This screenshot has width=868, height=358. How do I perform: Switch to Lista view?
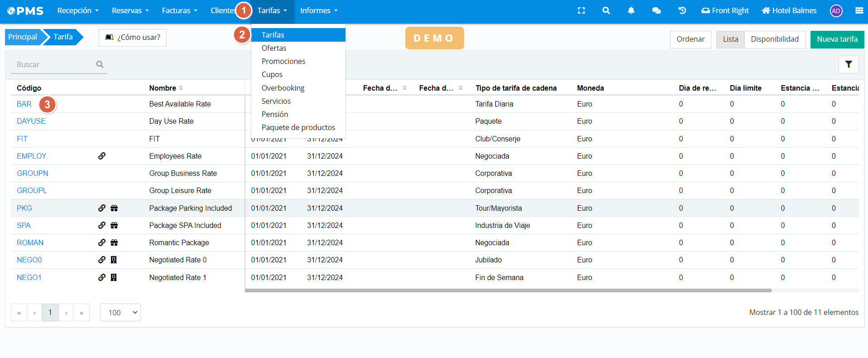(730, 39)
